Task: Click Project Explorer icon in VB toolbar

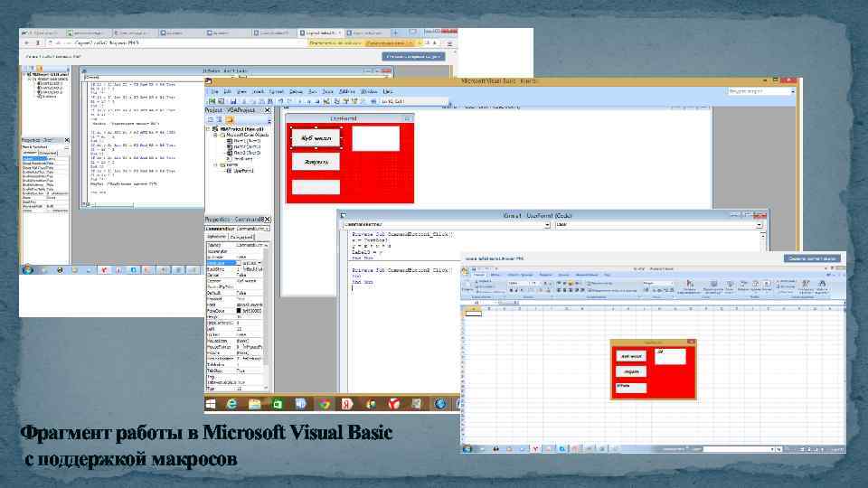Action: pyautogui.click(x=336, y=101)
